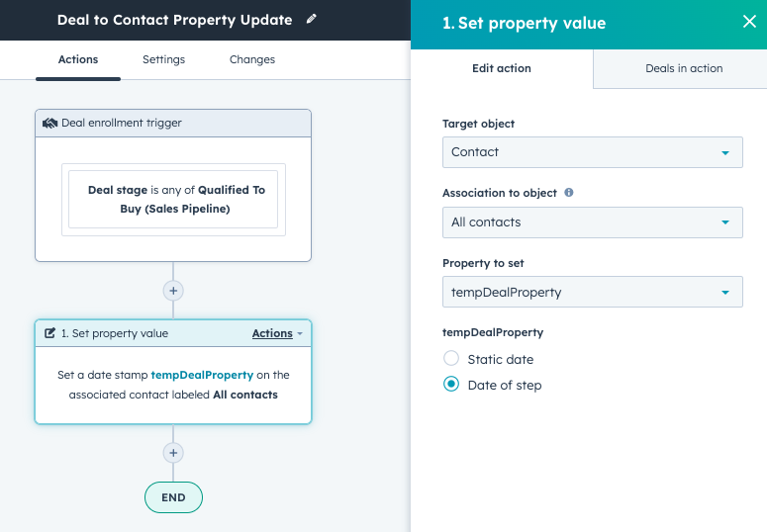The width and height of the screenshot is (767, 532).
Task: Click the edit icon on Set property value card
Action: [x=49, y=333]
